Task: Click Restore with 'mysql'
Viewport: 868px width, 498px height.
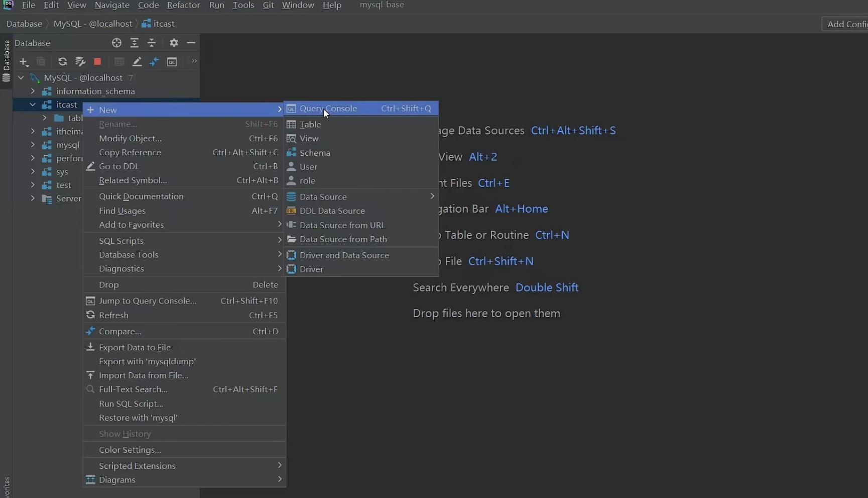Action: click(x=184, y=418)
